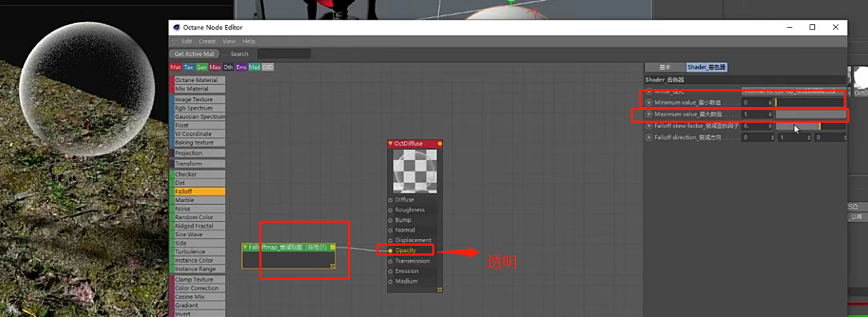868x317 pixels.
Task: Click the Get Active Mat button
Action: coord(195,54)
